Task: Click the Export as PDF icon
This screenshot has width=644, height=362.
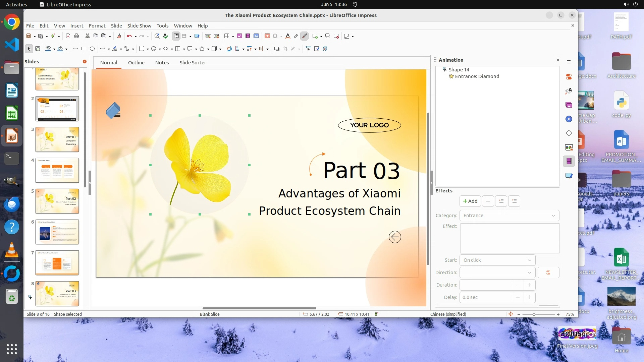Action: tap(68, 36)
